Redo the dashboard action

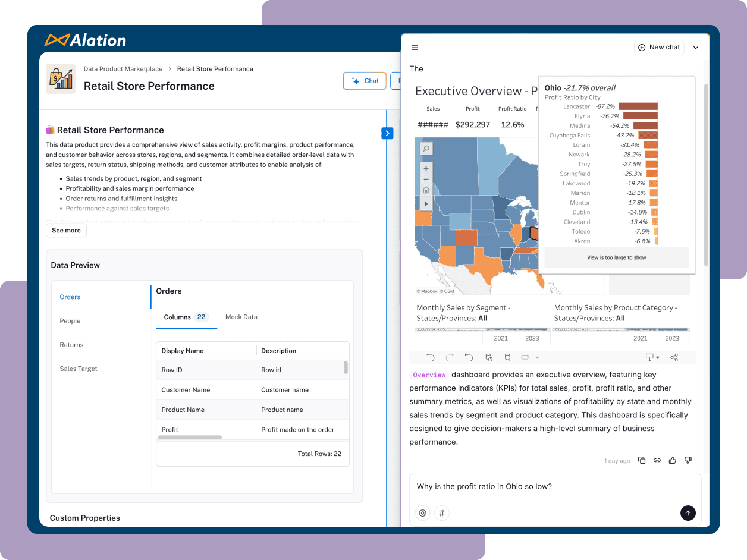pos(450,357)
